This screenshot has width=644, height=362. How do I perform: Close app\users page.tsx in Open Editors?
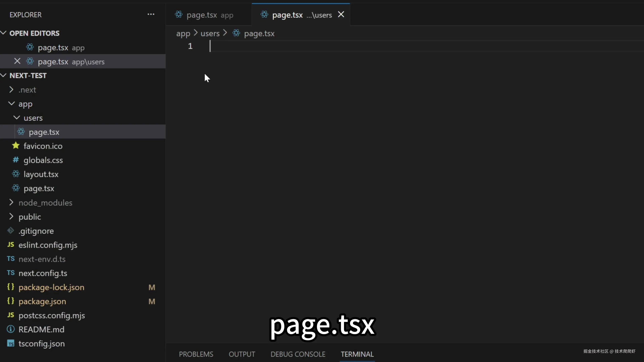click(x=17, y=61)
